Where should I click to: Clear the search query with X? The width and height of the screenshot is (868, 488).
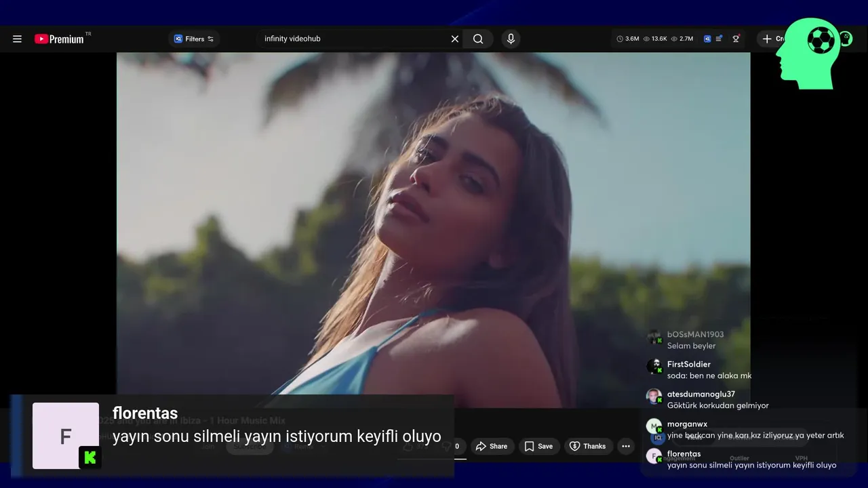tap(455, 39)
